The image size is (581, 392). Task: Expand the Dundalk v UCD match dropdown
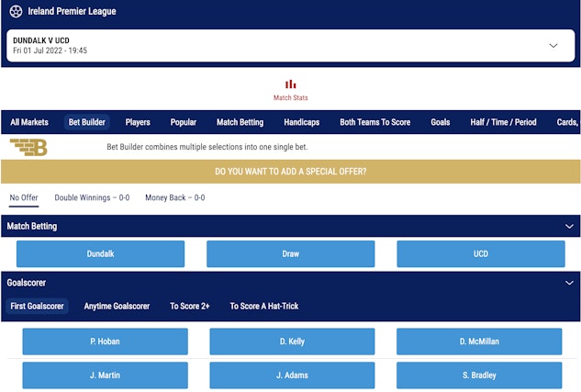pos(553,46)
